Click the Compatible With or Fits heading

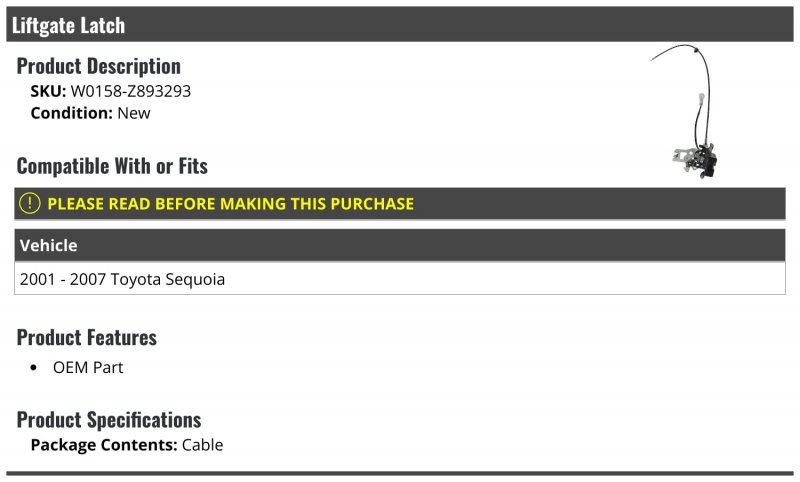tap(112, 166)
